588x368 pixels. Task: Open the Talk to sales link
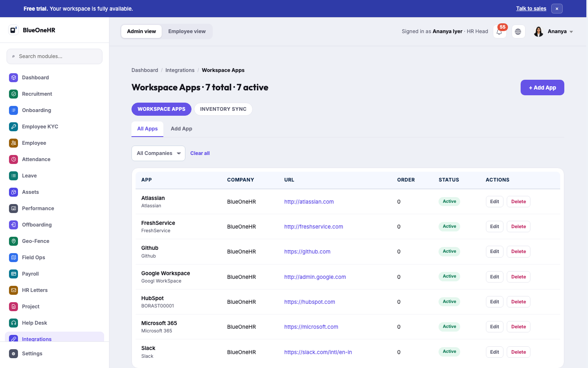(x=531, y=9)
